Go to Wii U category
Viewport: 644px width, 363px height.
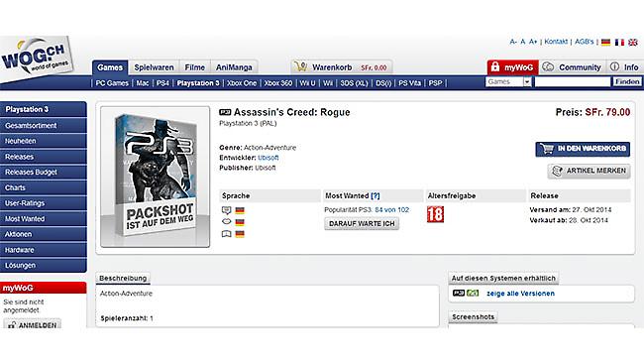[x=307, y=83]
